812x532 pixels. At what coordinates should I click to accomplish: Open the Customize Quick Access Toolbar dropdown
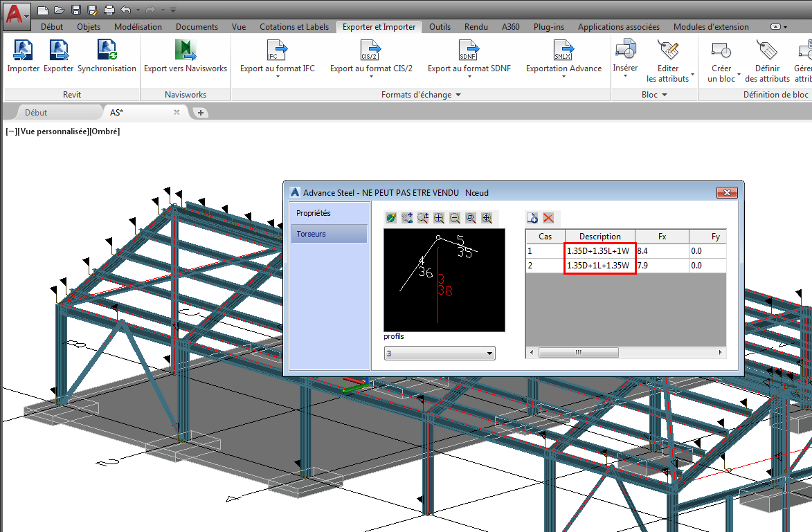click(173, 10)
